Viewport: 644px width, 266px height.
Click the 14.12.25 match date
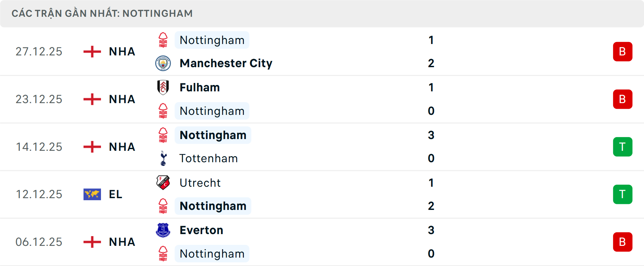tap(39, 147)
